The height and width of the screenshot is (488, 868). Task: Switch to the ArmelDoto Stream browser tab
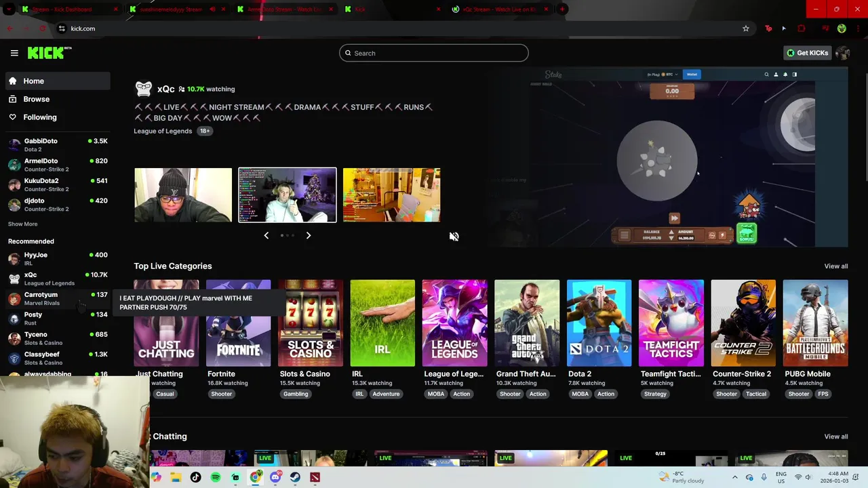[283, 9]
